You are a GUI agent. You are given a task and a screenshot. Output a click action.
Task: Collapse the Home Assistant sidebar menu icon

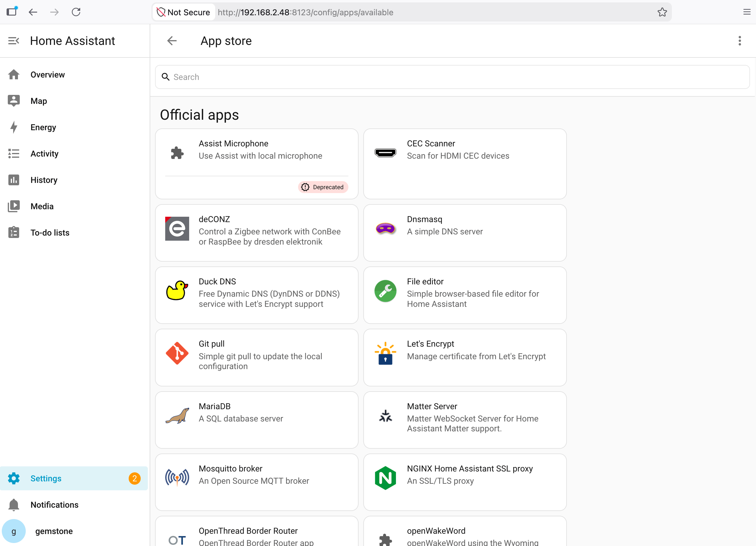[14, 41]
